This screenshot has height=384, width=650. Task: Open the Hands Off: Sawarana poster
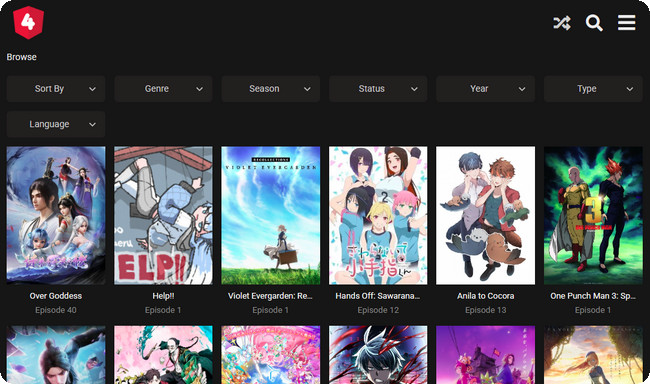pos(378,215)
